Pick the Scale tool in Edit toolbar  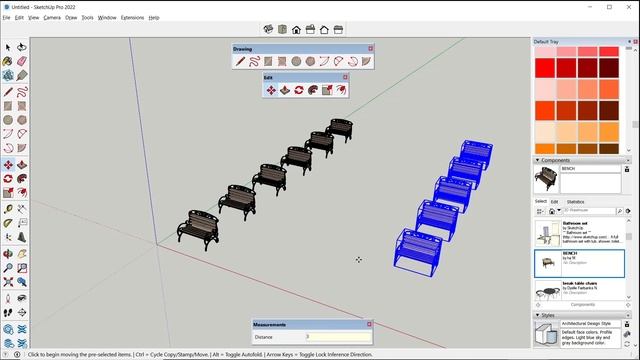(327, 90)
